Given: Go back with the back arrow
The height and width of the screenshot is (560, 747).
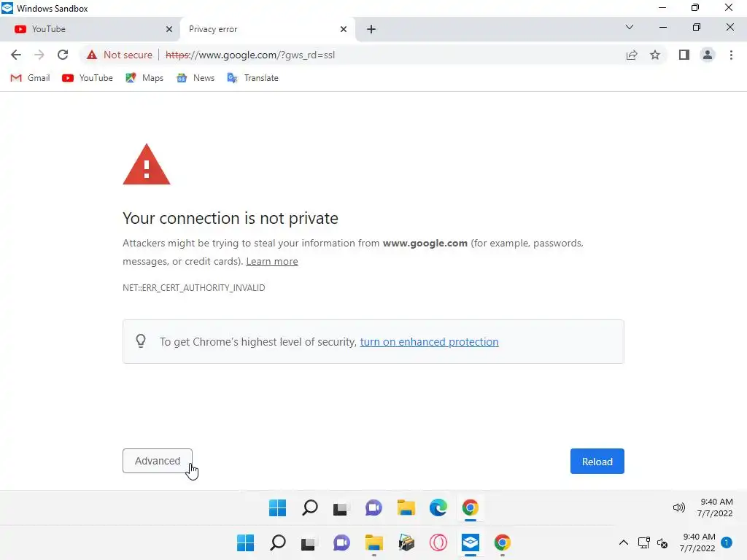Looking at the screenshot, I should tap(16, 55).
